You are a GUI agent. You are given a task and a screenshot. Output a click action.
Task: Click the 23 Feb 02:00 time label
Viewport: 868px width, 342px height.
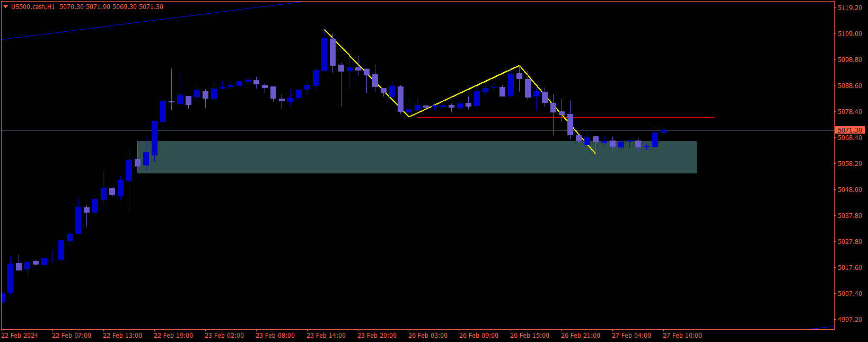224,336
